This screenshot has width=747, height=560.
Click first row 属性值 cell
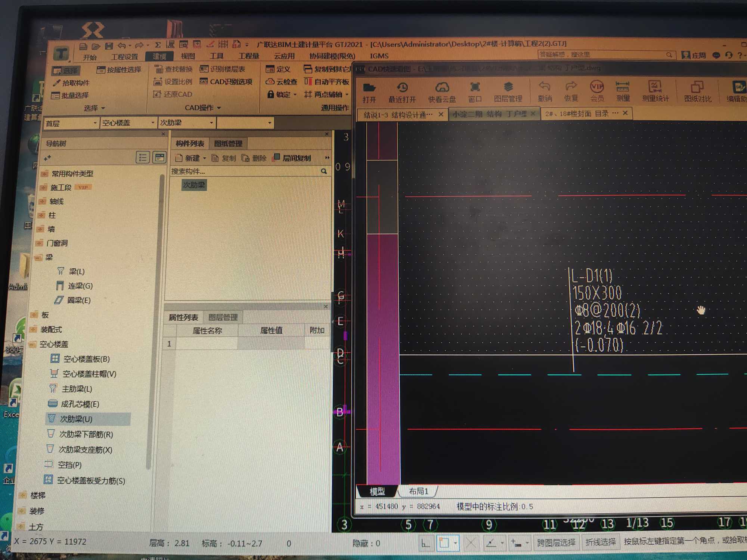(x=271, y=343)
